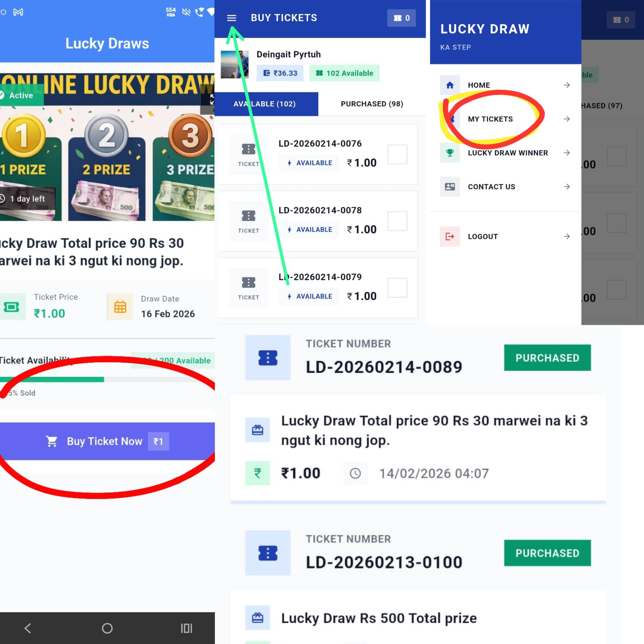The image size is (644, 644).
Task: Check the box for ticket LD-20260214-0076
Action: click(x=397, y=154)
